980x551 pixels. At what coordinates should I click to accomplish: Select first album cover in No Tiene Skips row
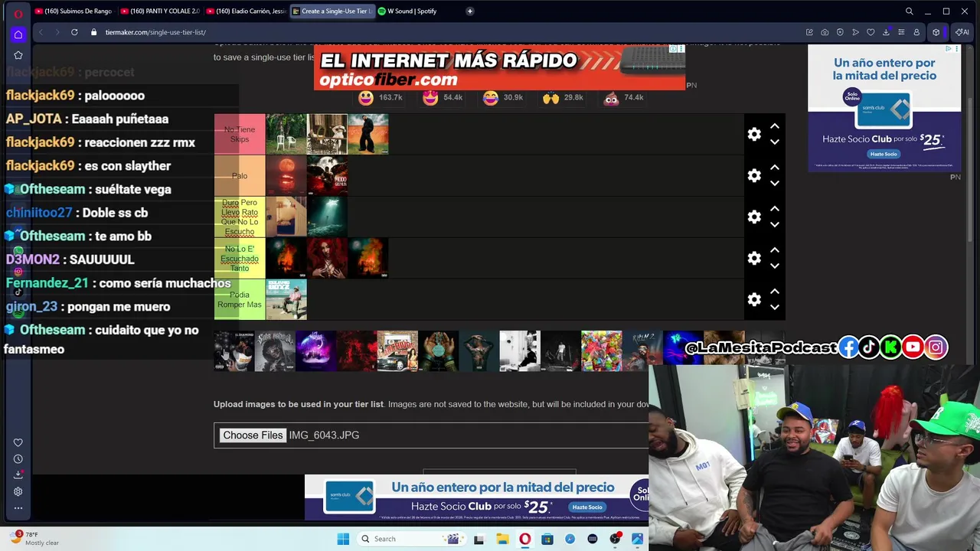[x=286, y=134]
